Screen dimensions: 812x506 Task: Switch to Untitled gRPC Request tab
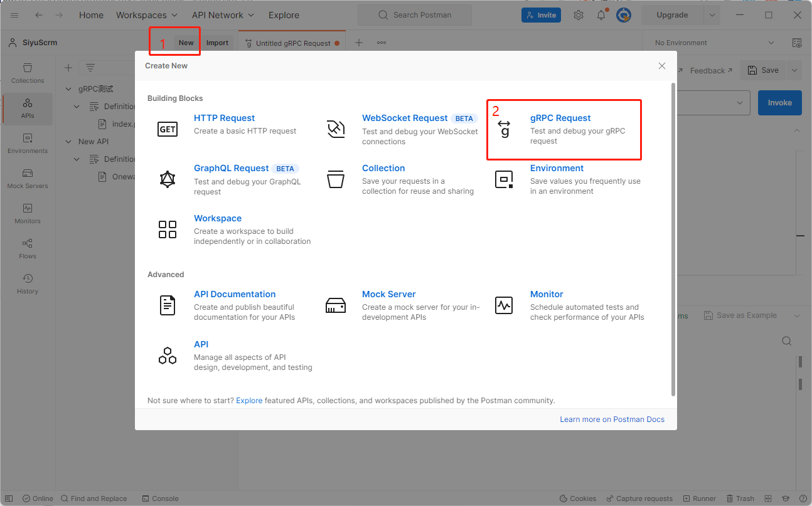[292, 43]
